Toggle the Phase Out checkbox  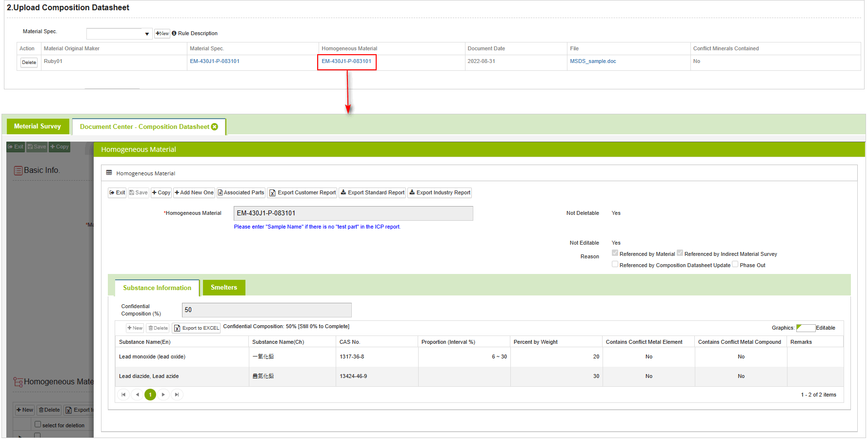coord(735,265)
